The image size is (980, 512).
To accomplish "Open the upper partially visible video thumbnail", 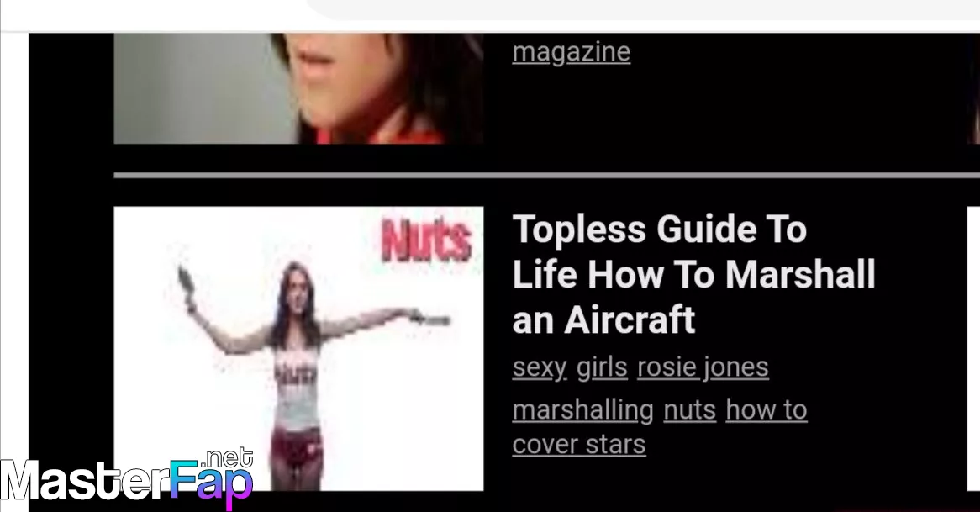I will click(x=298, y=88).
